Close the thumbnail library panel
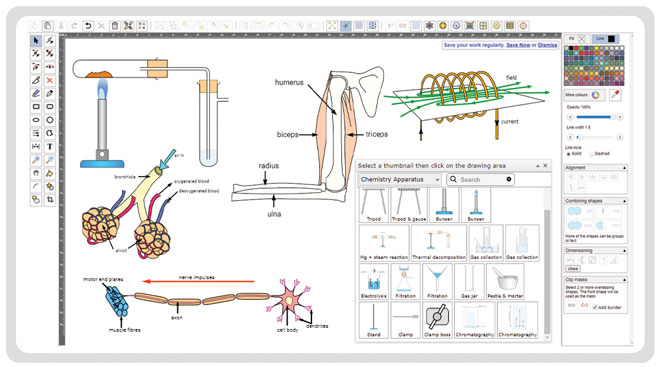This screenshot has width=660, height=367. click(x=546, y=166)
